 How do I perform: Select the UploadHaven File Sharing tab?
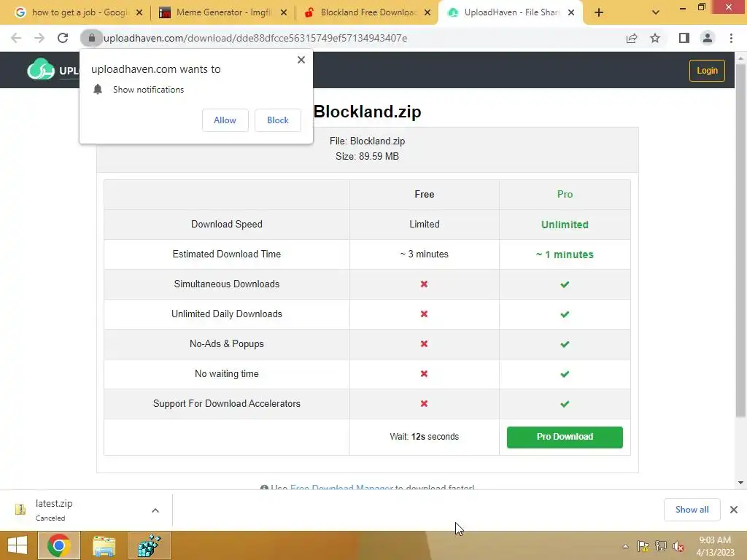511,12
